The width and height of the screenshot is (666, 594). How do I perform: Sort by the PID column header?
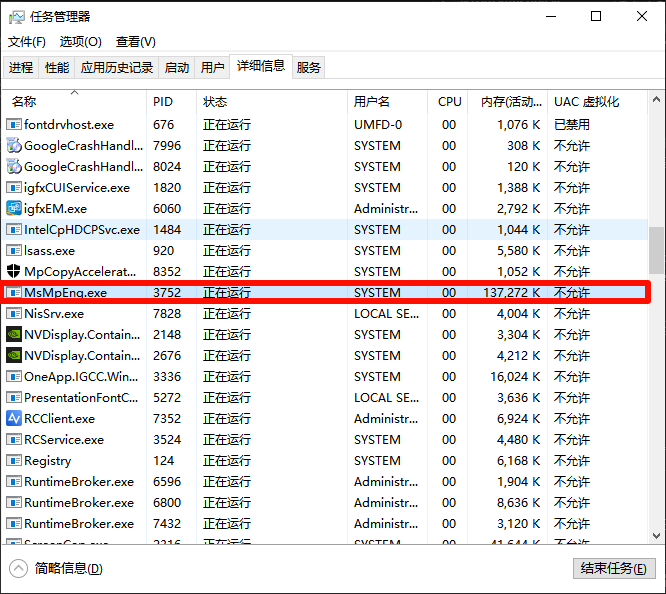(172, 102)
